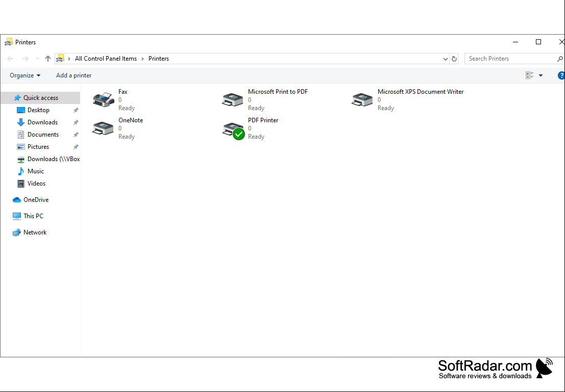Minimize the Printers window

(515, 42)
